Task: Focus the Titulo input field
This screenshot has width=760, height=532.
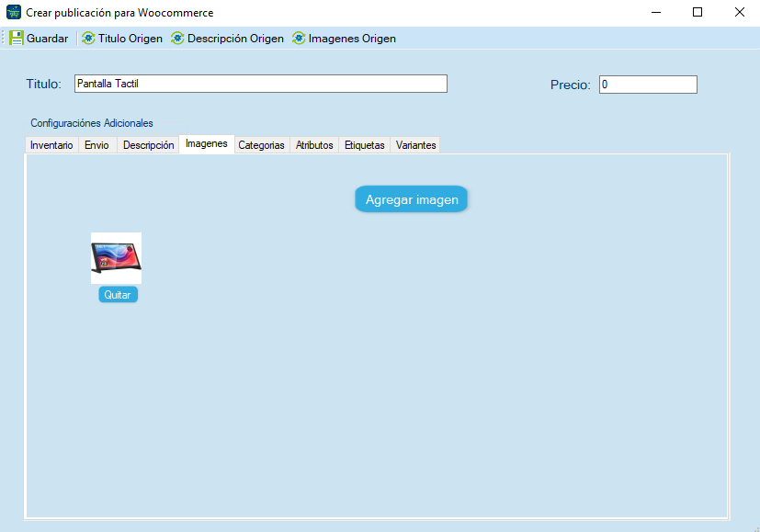Action: pyautogui.click(x=261, y=84)
